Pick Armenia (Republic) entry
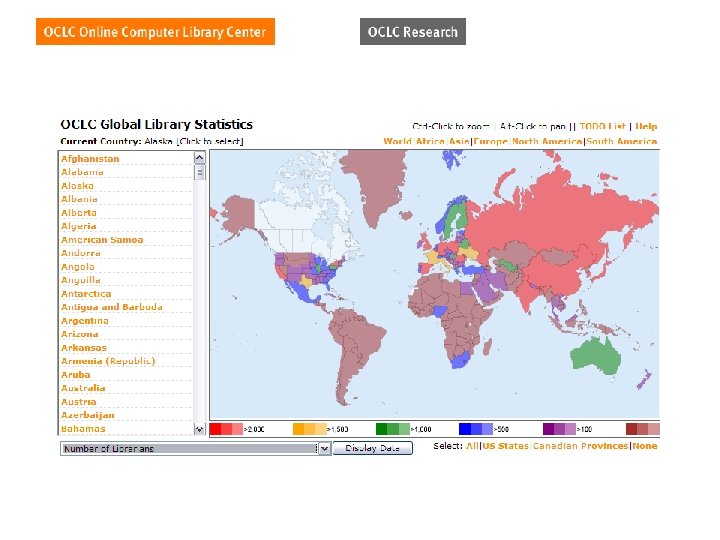This screenshot has height=540, width=720. click(x=108, y=361)
